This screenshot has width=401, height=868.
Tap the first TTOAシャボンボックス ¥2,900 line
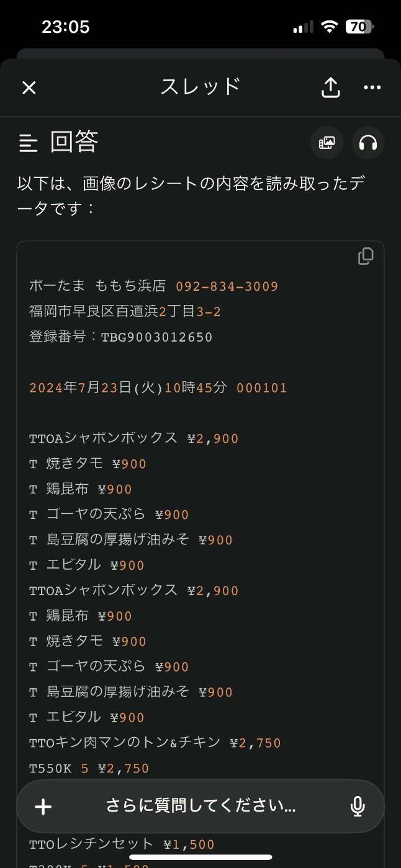click(x=133, y=438)
